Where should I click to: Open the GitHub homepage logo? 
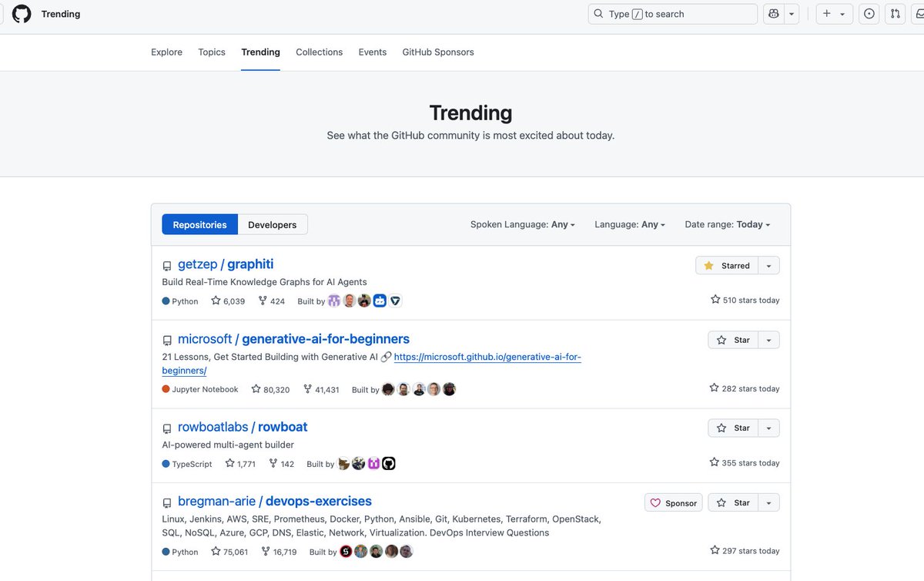22,14
